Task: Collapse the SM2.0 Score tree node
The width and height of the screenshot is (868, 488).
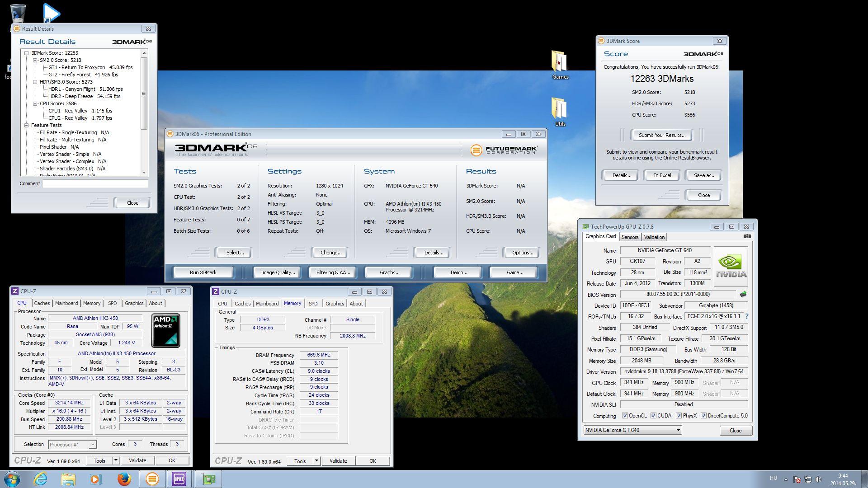Action: click(35, 60)
